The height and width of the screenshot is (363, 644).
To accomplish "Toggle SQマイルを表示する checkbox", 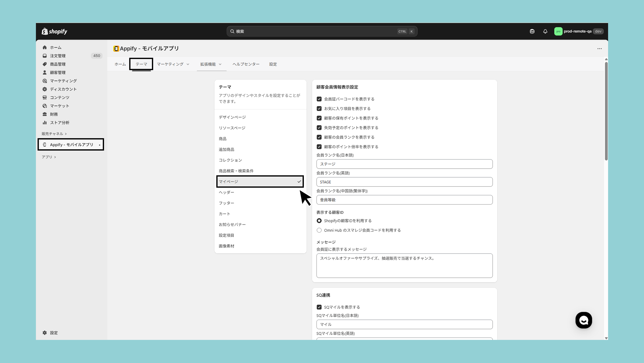I will pos(319,307).
